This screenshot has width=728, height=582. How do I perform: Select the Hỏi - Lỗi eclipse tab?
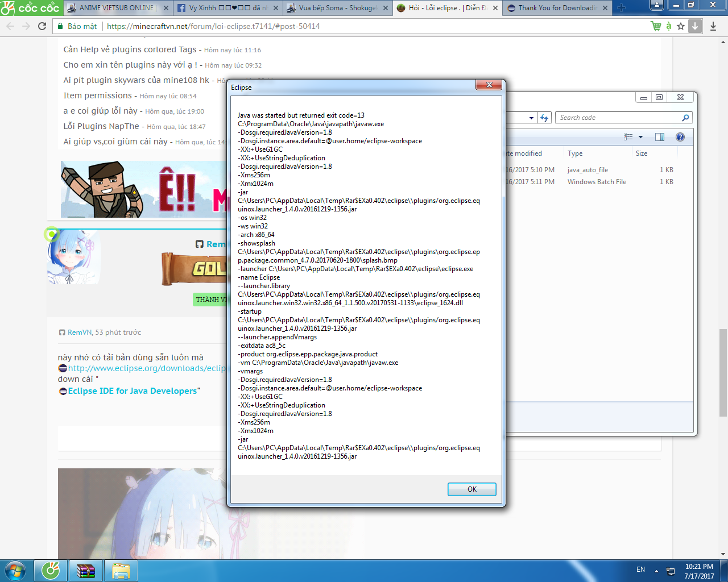(447, 8)
